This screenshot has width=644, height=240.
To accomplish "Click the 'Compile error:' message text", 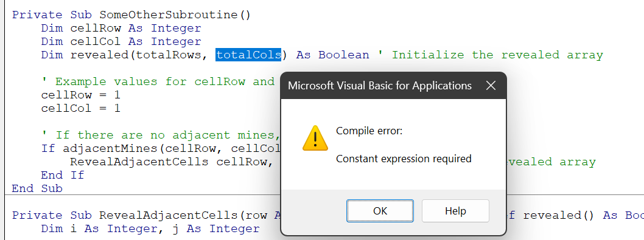I will point(369,131).
